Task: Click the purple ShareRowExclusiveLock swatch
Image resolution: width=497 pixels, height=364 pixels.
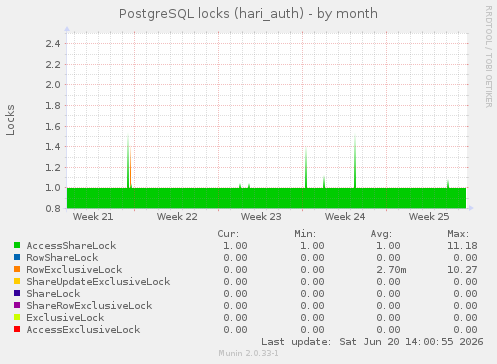Action: (x=17, y=305)
